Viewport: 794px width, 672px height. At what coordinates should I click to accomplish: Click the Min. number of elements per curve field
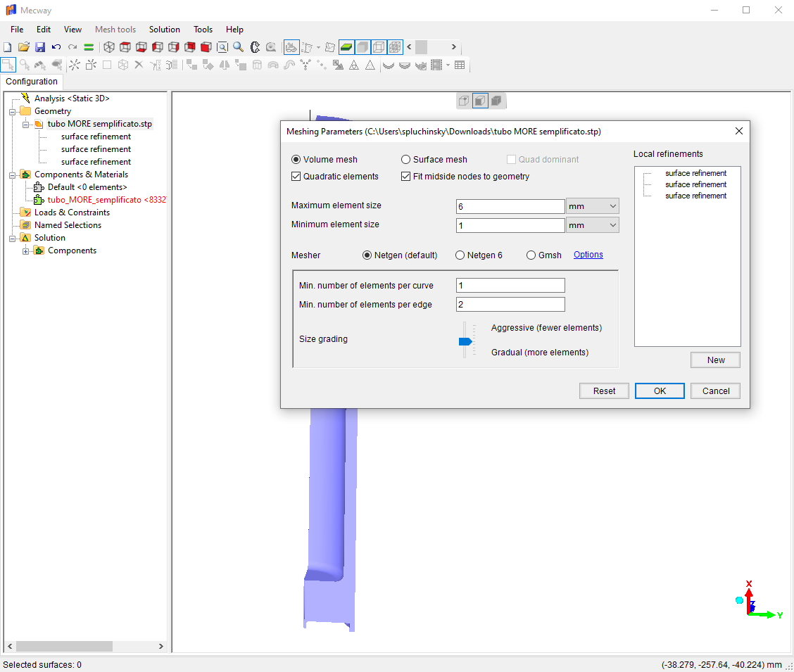pos(510,286)
